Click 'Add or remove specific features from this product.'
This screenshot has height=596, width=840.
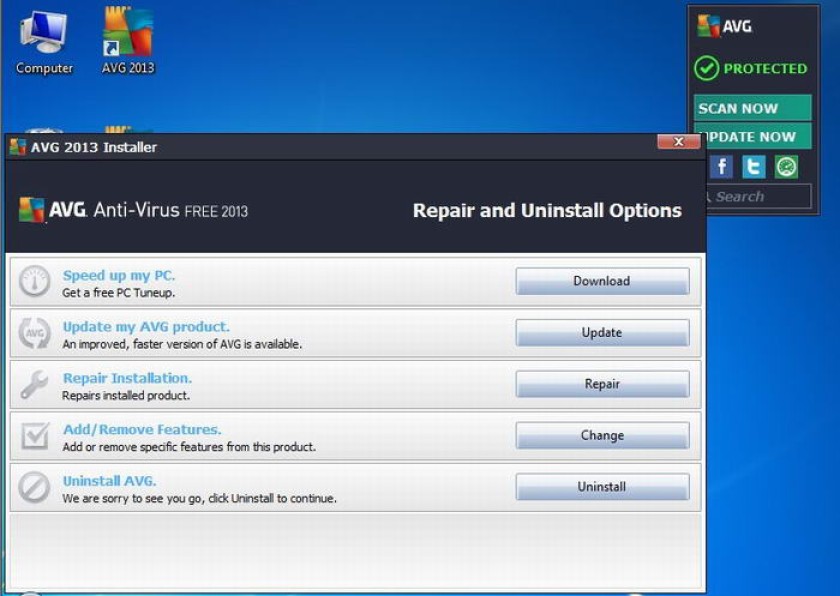[189, 447]
